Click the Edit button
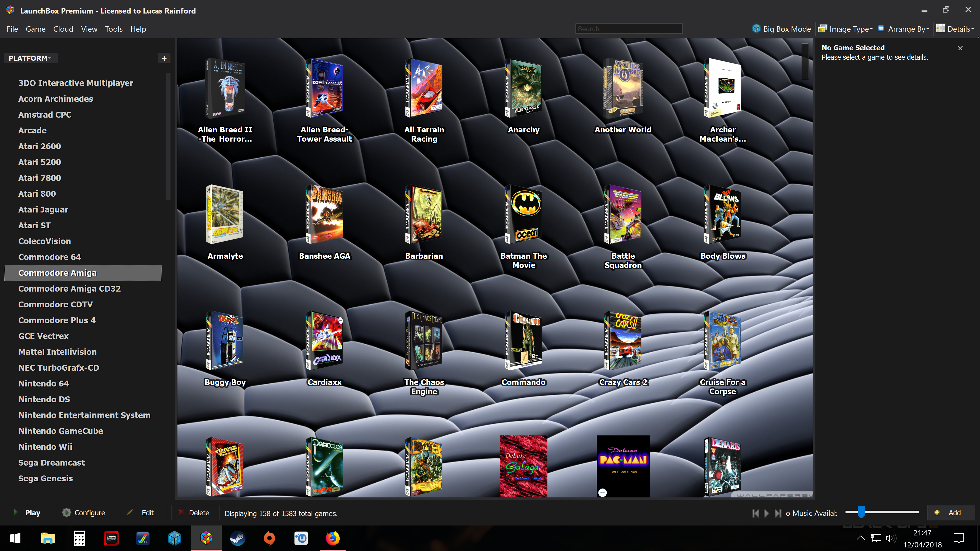The width and height of the screenshot is (980, 551). pos(144,512)
